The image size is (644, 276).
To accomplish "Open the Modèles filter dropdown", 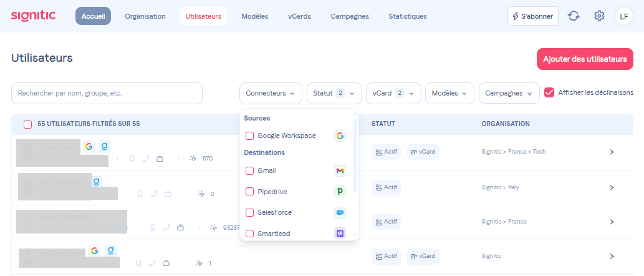I will (449, 94).
